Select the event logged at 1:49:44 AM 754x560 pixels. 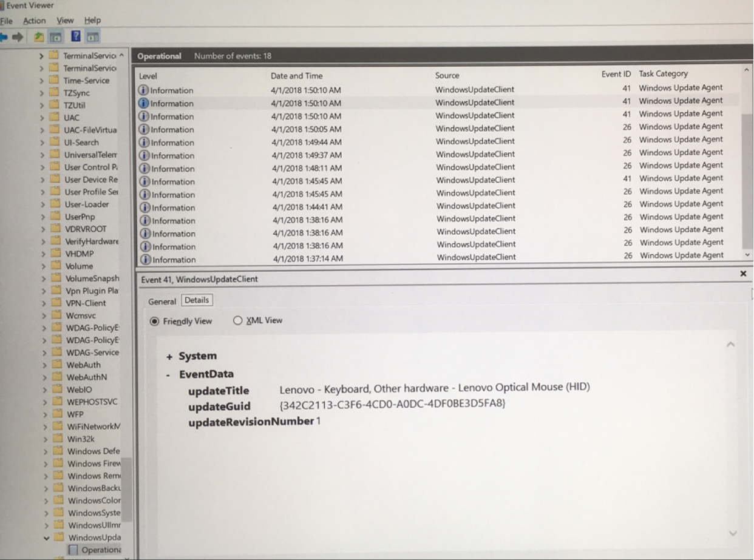(439, 141)
